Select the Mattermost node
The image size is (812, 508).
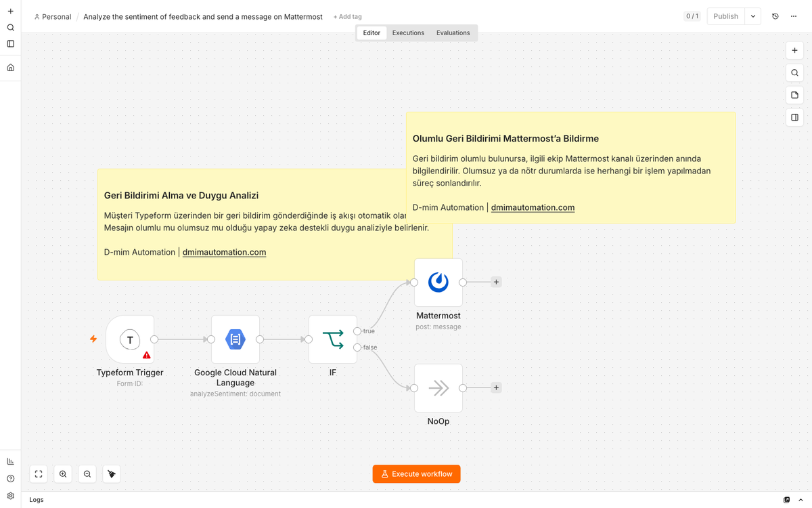coord(438,282)
